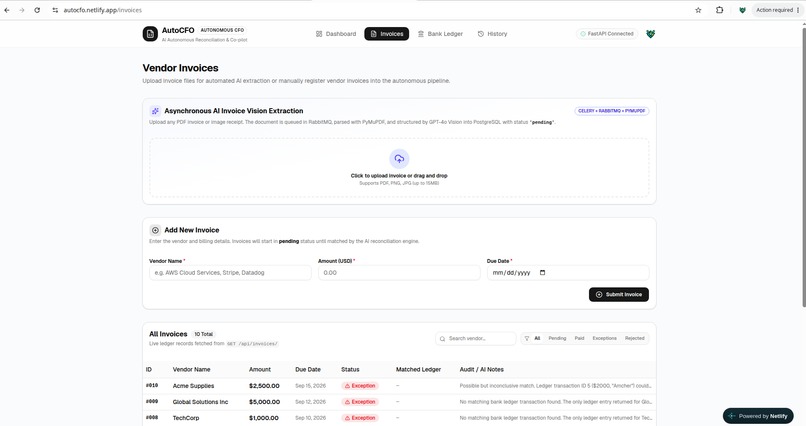
Task: Click Exception status badge for Acme Supplies
Action: (x=360, y=386)
